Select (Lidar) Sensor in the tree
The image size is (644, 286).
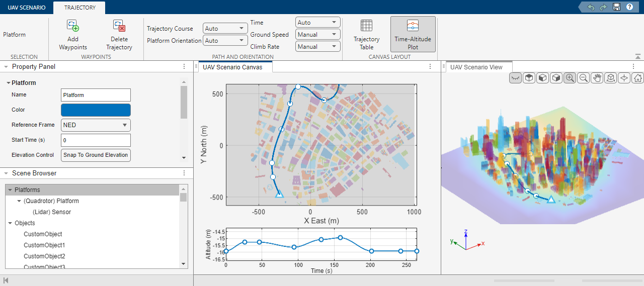click(x=52, y=212)
